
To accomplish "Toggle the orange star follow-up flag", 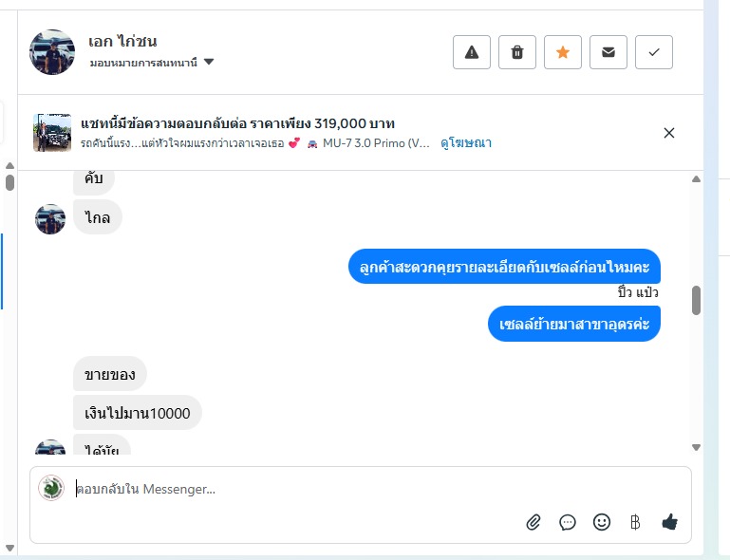I will point(563,52).
